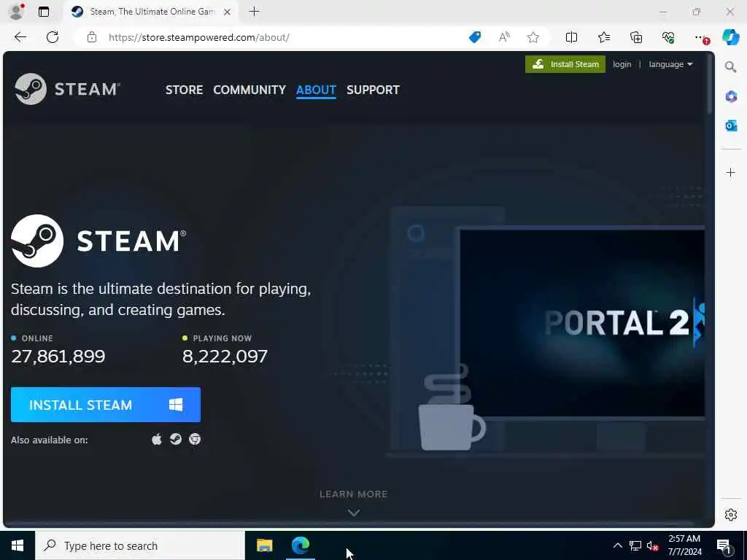Screen dimensions: 747x560
Task: Open the COMMUNITY menu
Action: pyautogui.click(x=249, y=90)
